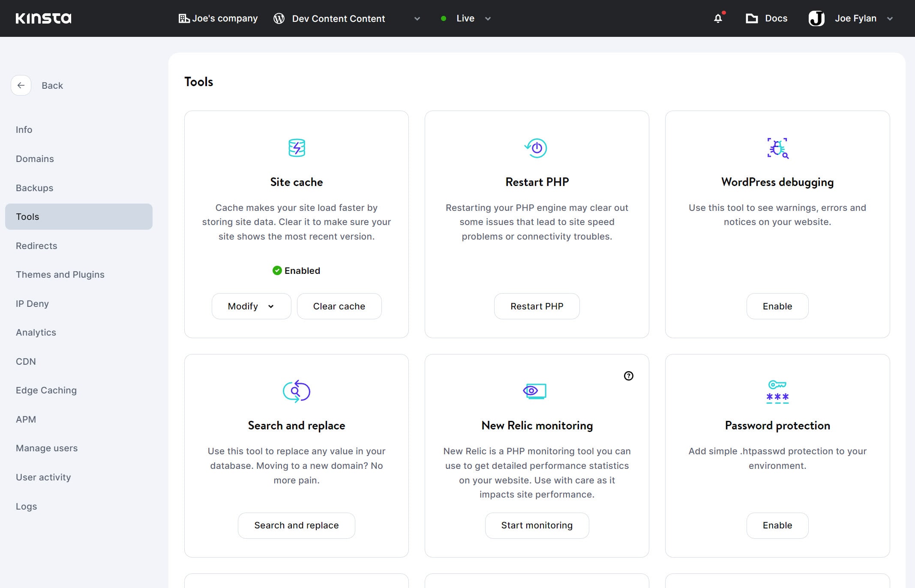The height and width of the screenshot is (588, 915).
Task: Click New Relic monitoring card title
Action: coord(537,425)
